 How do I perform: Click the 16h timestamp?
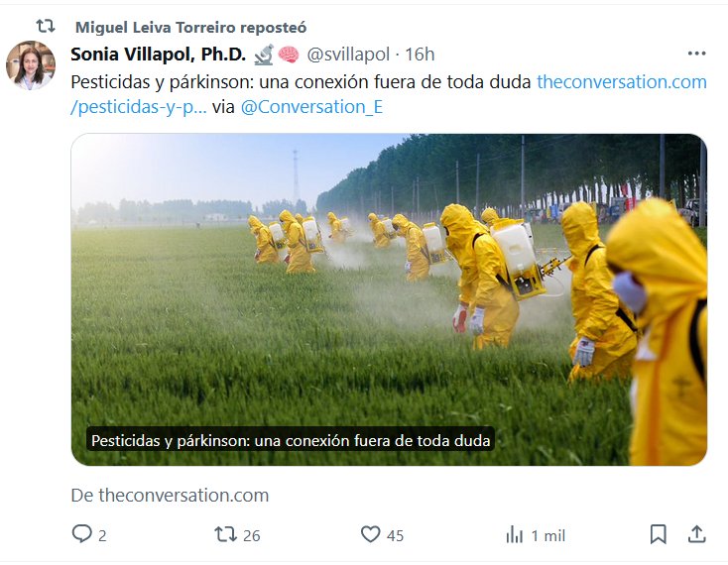(x=420, y=55)
